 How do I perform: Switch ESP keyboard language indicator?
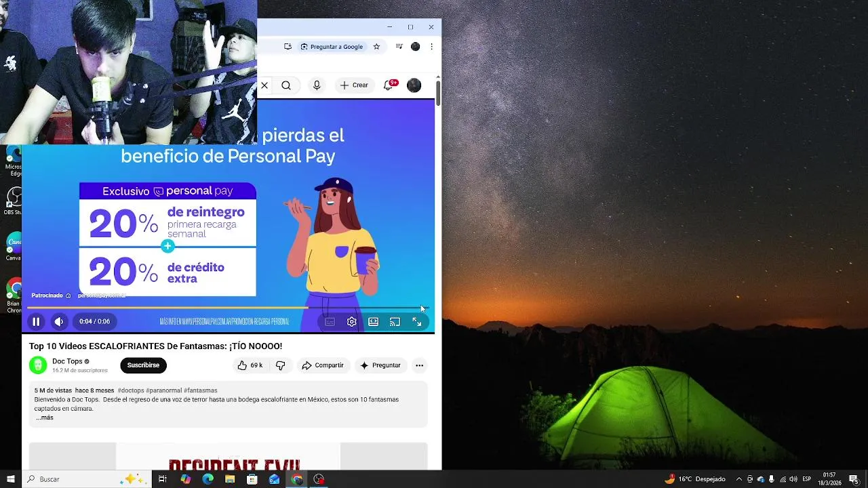click(x=807, y=479)
